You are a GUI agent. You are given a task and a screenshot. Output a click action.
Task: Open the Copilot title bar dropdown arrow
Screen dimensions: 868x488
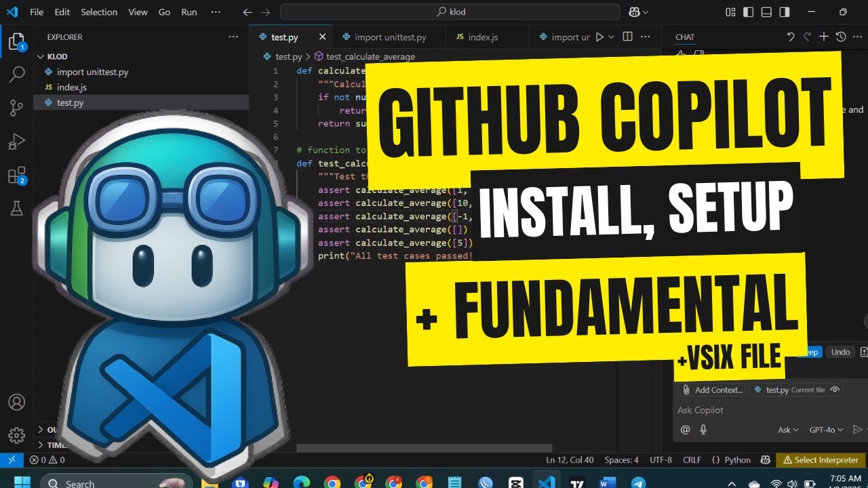tap(645, 12)
